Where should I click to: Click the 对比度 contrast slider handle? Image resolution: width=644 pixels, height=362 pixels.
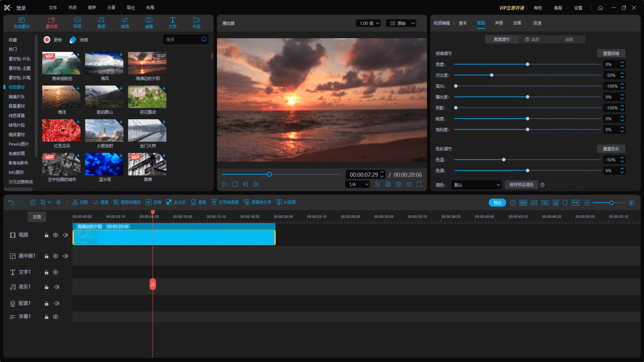point(492,75)
